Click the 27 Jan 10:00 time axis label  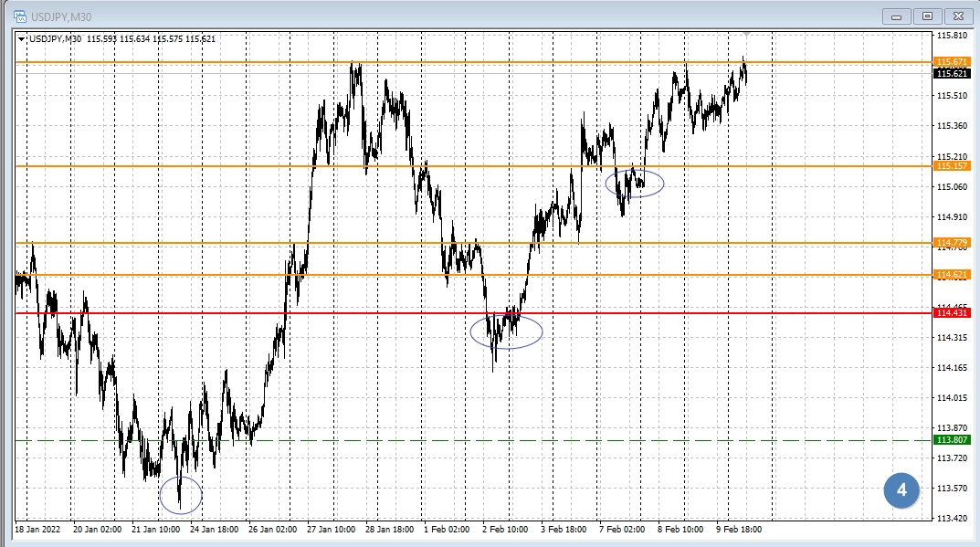[x=332, y=529]
